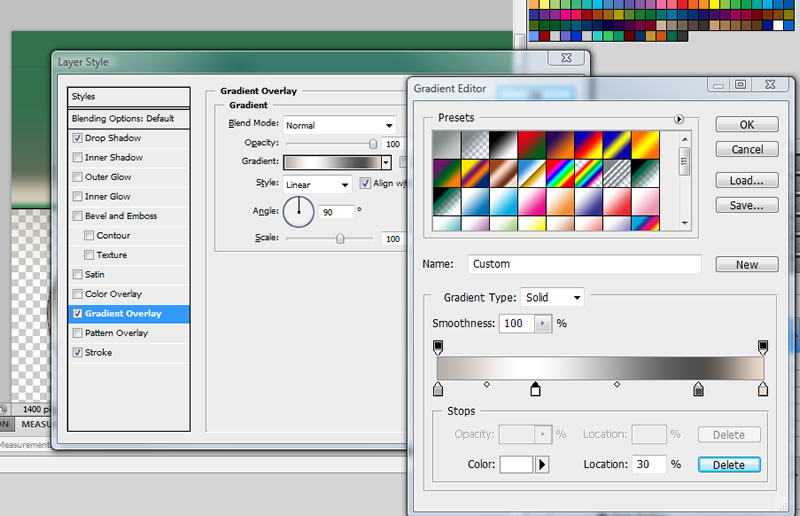Viewport: 800px width, 516px height.
Task: Click the Scale value field showing 100
Action: 393,238
